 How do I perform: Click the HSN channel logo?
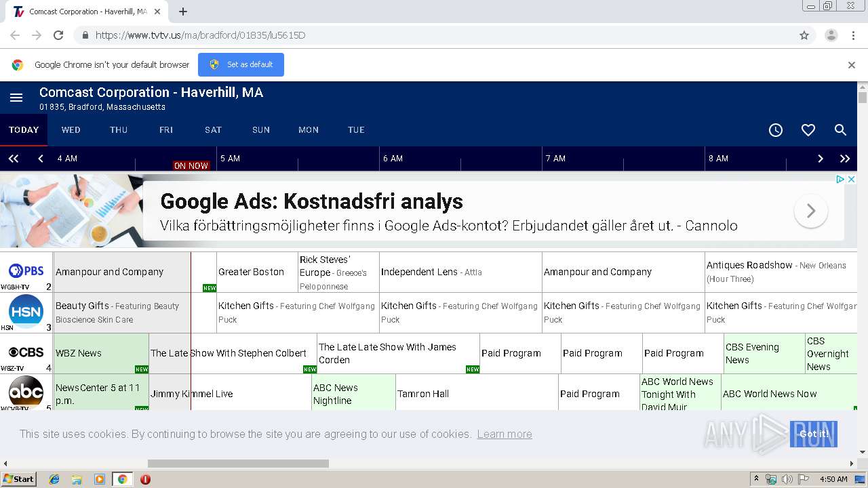tap(26, 312)
